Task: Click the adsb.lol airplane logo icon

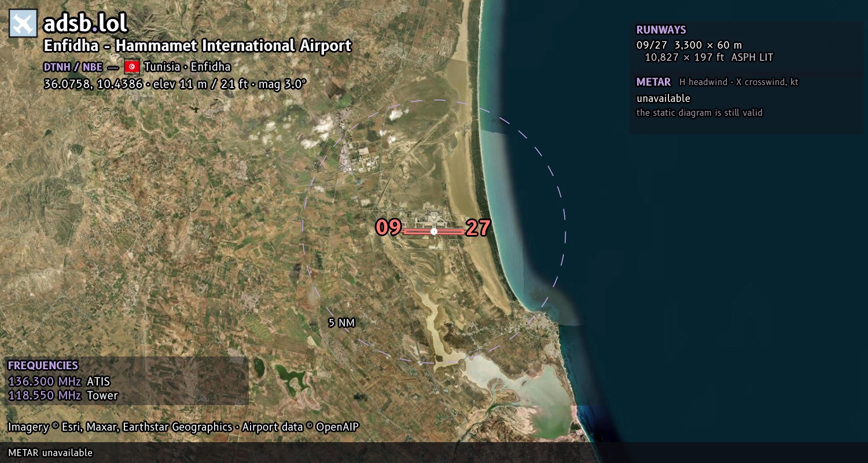Action: pos(23,24)
